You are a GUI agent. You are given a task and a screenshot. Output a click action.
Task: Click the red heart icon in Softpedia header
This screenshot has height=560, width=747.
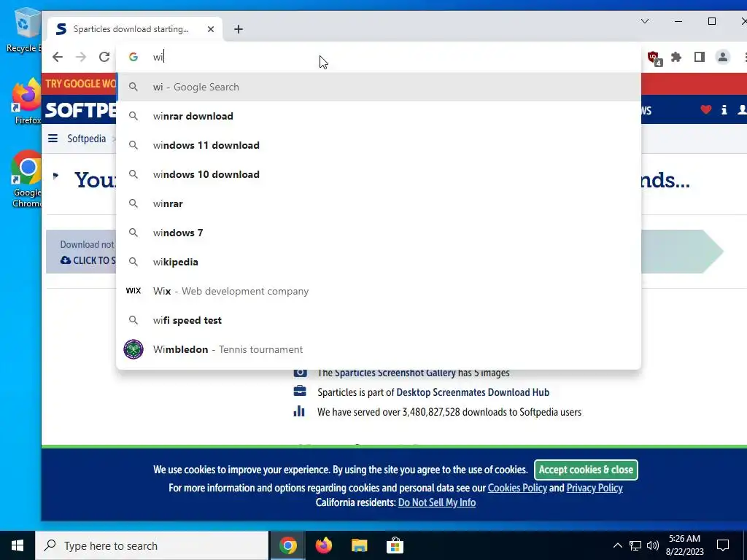[705, 110]
